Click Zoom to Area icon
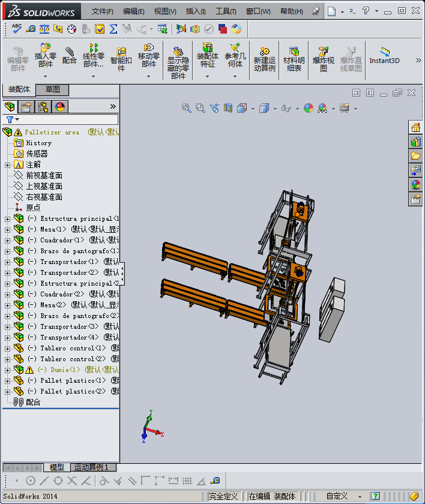Image resolution: width=425 pixels, height=504 pixels. [200, 108]
